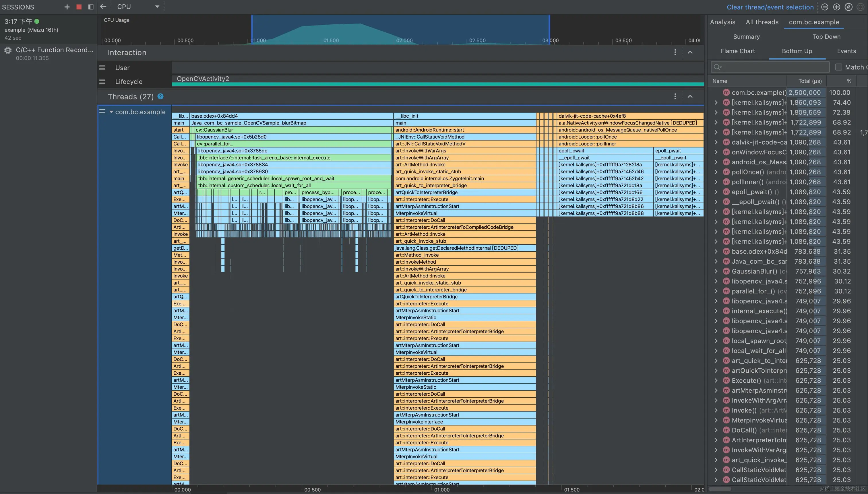Open the All threads tab

[x=762, y=22]
